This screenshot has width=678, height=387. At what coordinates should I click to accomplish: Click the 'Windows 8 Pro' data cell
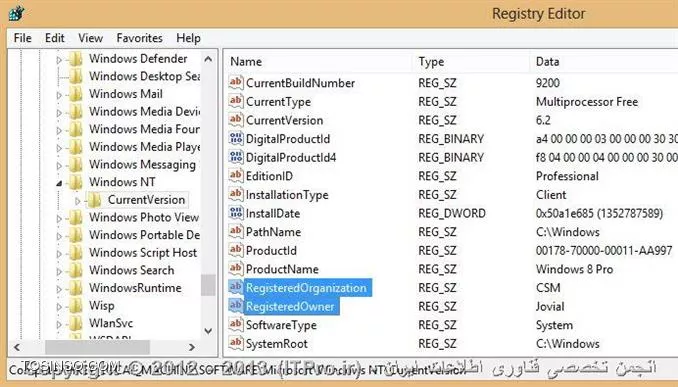[574, 269]
